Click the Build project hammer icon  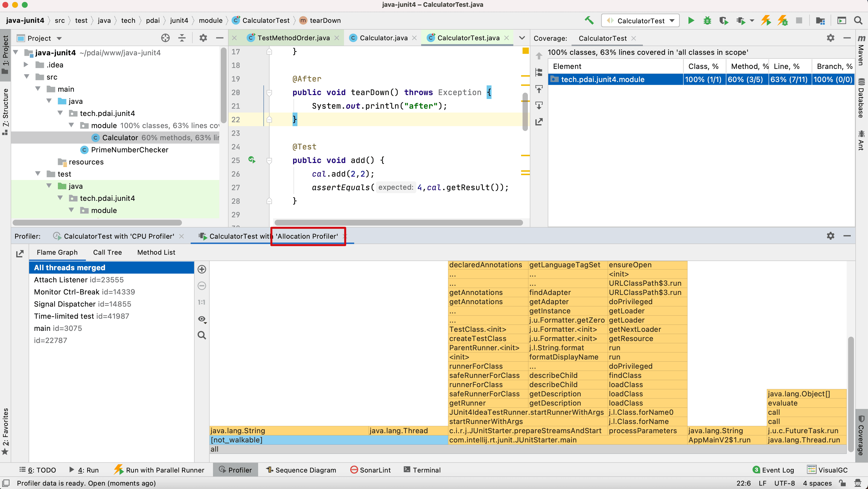click(x=589, y=21)
